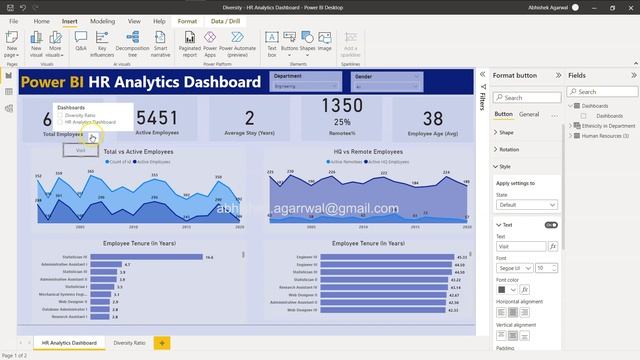Insert a Text box
This screenshot has height=360, width=640.
[x=272, y=44]
